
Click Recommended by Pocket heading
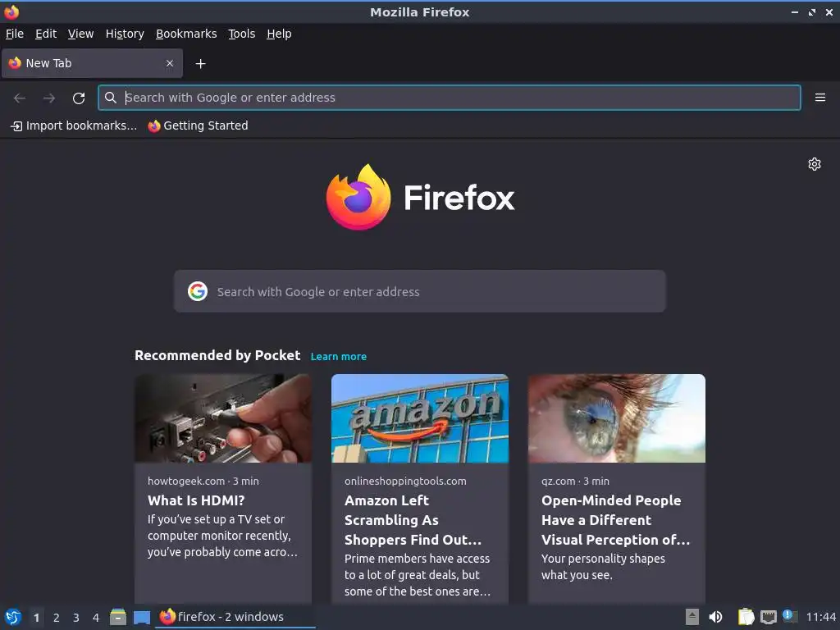[x=217, y=355]
